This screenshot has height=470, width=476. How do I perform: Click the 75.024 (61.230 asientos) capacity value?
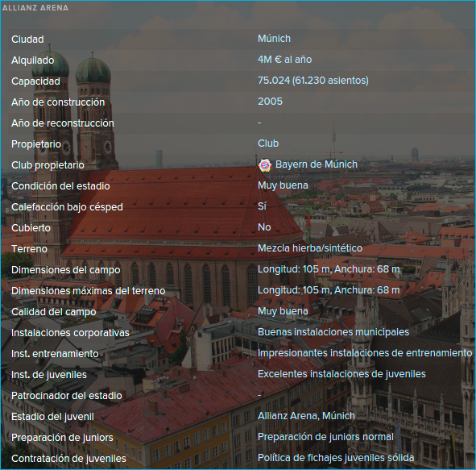click(x=313, y=81)
